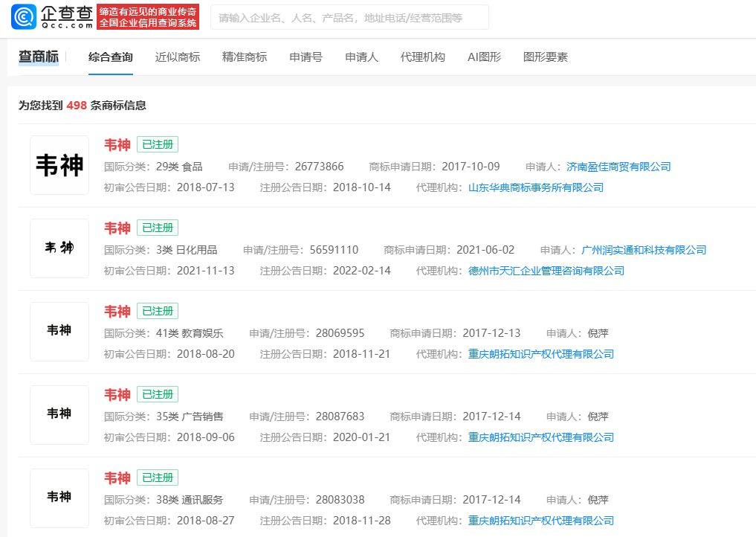Click applicant 倪萍 in 41类 教育娱乐 entry
This screenshot has height=537, width=756.
tap(598, 333)
